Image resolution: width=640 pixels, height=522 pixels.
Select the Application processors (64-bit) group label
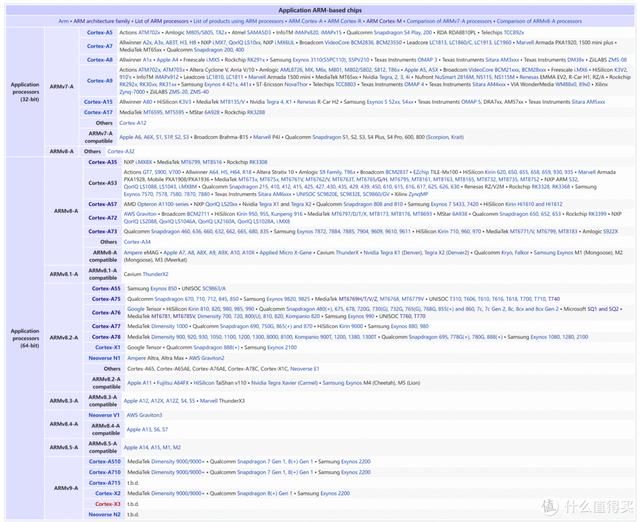pos(25,338)
